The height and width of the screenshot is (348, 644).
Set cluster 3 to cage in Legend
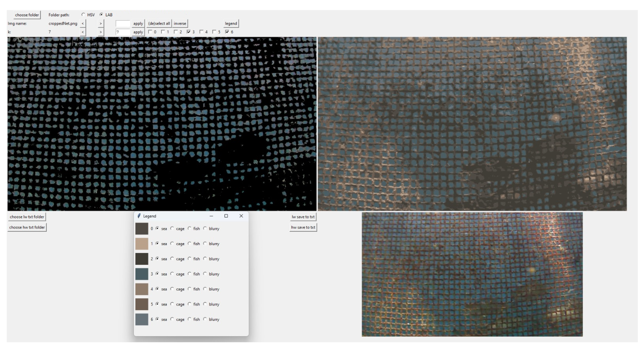coord(172,274)
